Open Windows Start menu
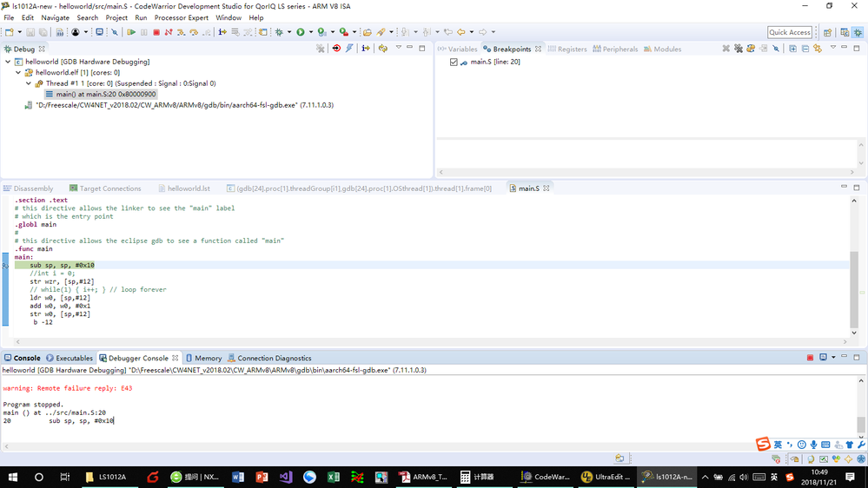Viewport: 868px width, 488px height. point(12,477)
